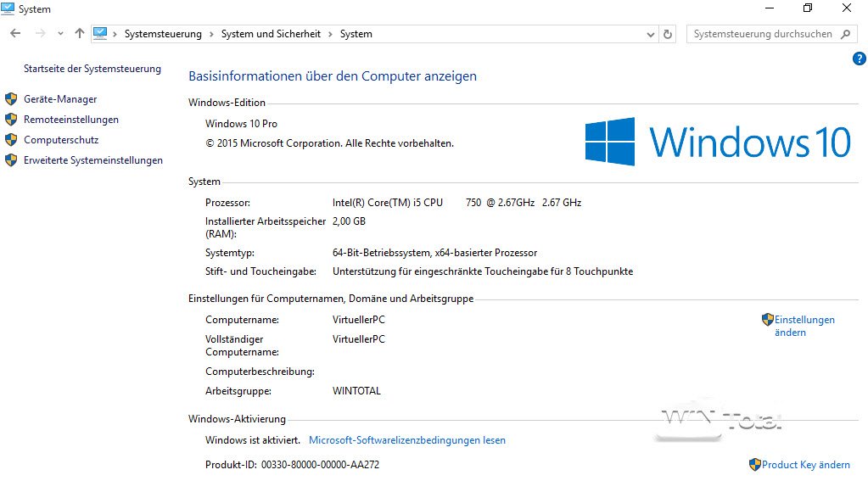868x492 pixels.
Task: Click the Computername value VirtuellerPC
Action: tap(359, 319)
